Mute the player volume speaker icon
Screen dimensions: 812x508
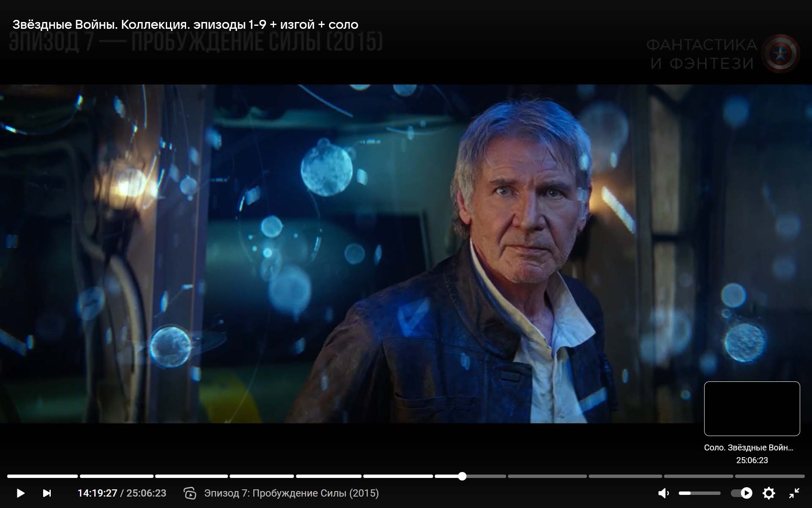click(664, 493)
